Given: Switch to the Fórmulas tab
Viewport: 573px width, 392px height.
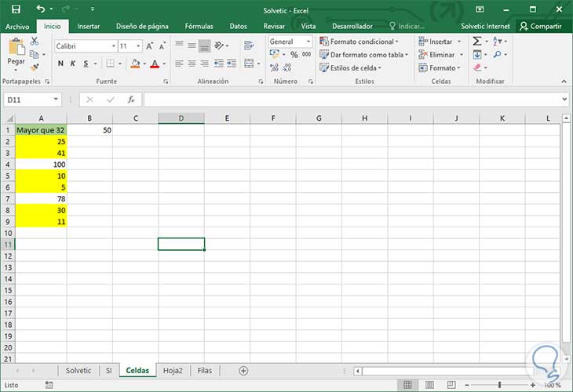Looking at the screenshot, I should point(199,27).
